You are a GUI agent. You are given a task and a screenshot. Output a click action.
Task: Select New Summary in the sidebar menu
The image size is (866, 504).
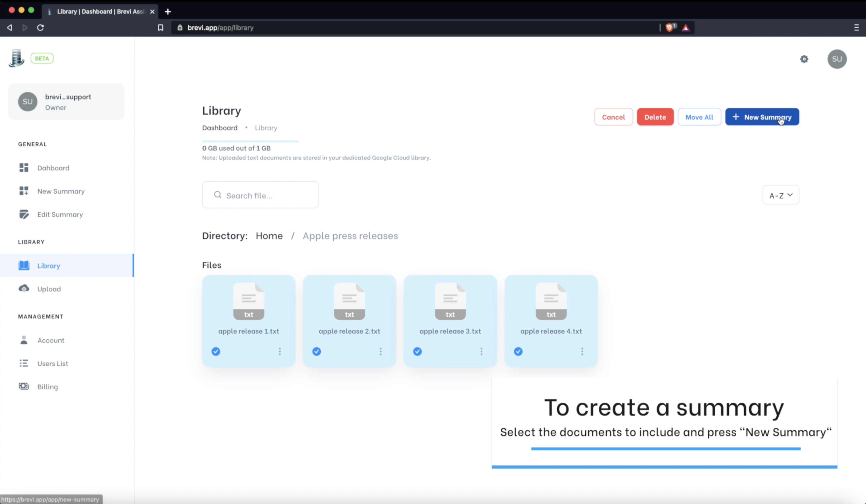click(61, 191)
